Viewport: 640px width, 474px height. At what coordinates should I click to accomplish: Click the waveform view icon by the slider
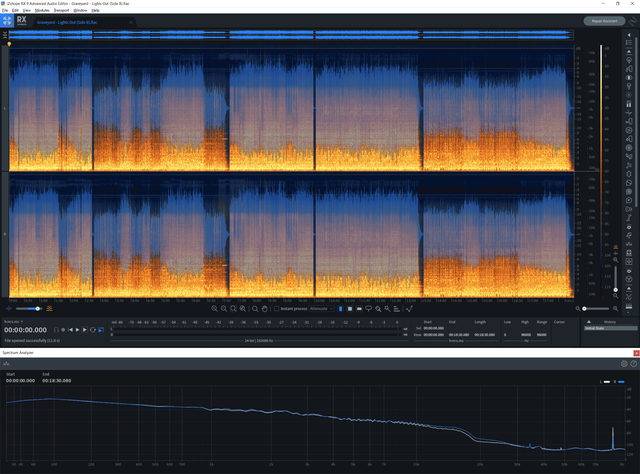click(x=9, y=309)
